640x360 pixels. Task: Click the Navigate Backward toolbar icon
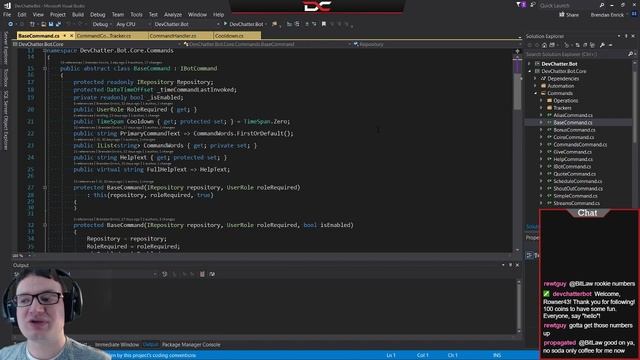tap(11, 24)
